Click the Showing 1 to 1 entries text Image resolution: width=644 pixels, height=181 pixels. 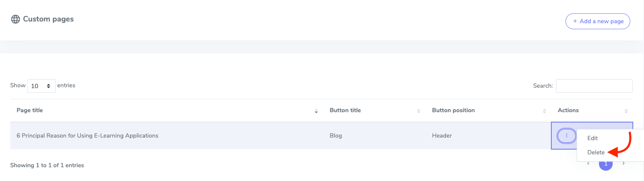click(47, 165)
